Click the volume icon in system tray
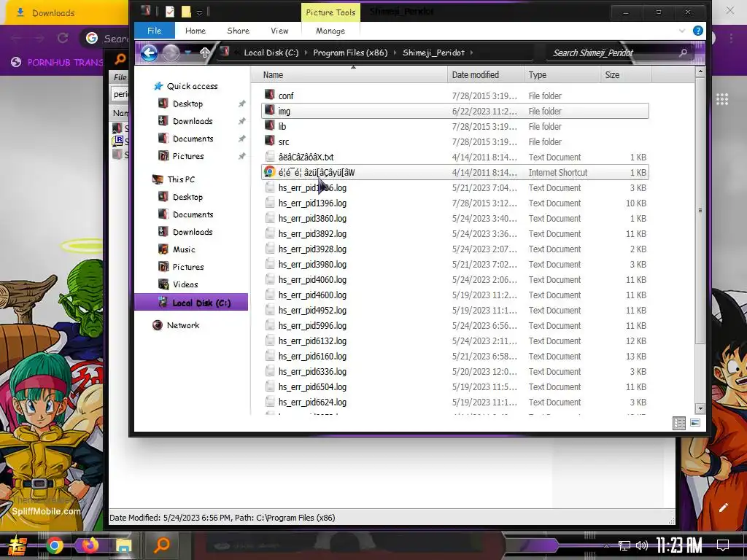This screenshot has height=560, width=747. pos(642,545)
